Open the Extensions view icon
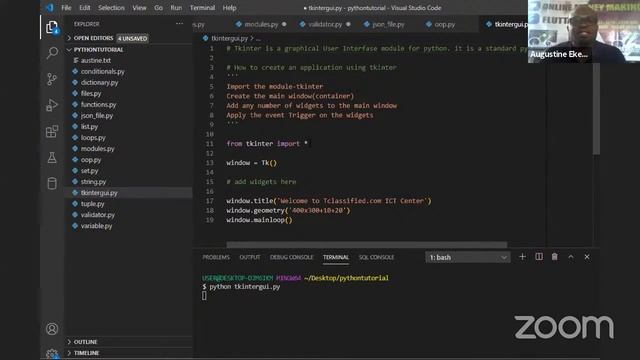Screen dimensions: 640x360 point(52,131)
